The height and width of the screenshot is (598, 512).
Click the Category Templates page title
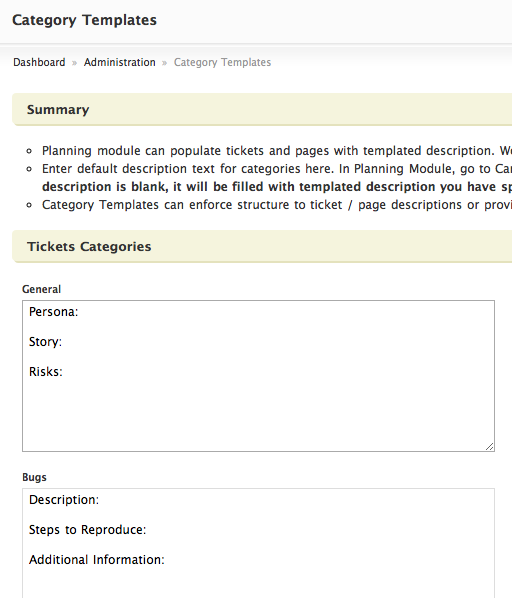coord(84,20)
